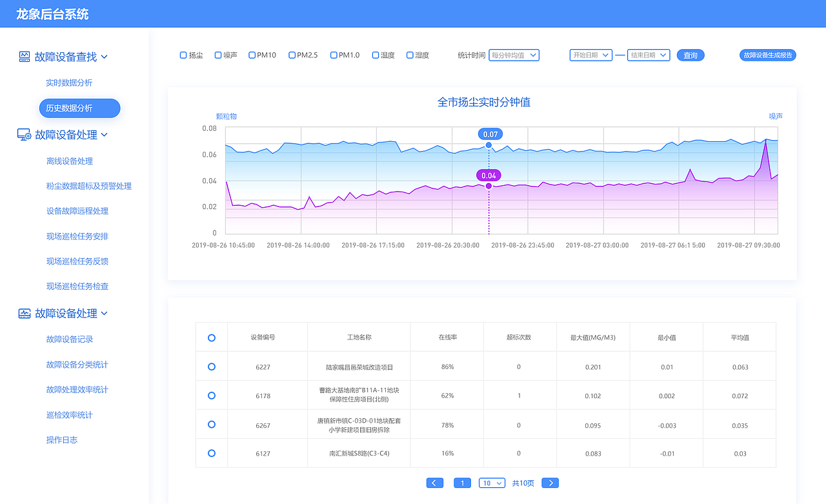
Task: Click the 超标次数 column header
Action: coord(519,338)
